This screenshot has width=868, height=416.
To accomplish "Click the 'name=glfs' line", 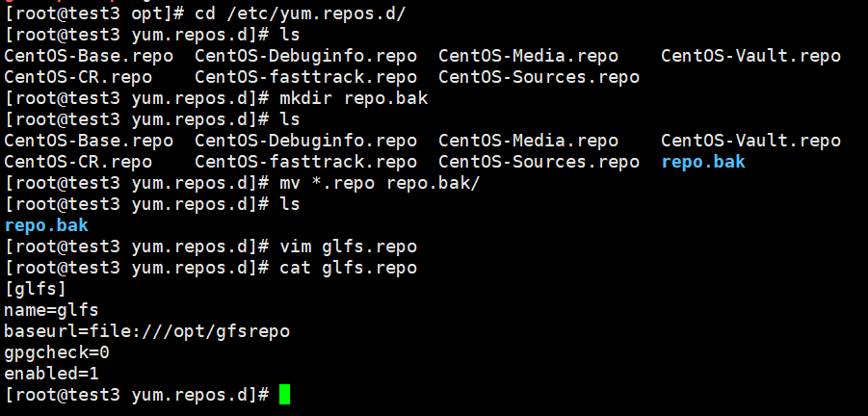I will pyautogui.click(x=51, y=310).
